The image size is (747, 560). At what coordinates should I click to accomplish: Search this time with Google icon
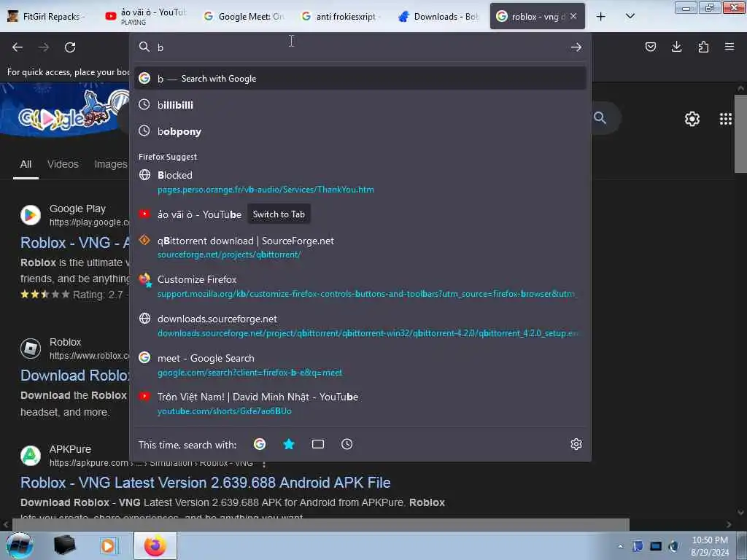(x=260, y=444)
